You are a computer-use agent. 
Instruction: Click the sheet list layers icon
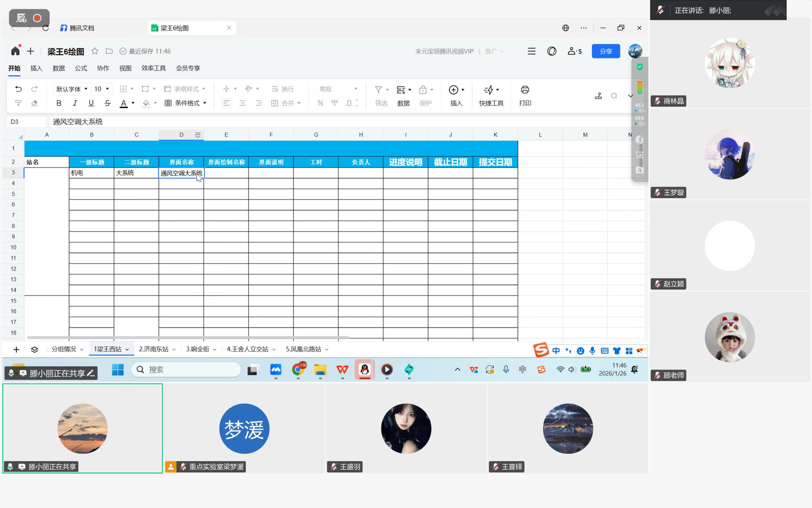click(x=35, y=349)
